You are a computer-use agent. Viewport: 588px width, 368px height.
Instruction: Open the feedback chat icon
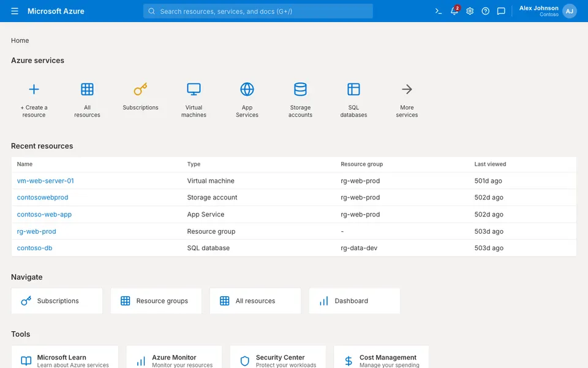501,11
